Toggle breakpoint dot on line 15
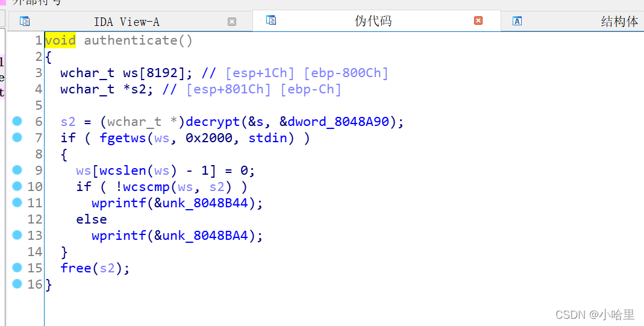This screenshot has height=326, width=644. pyautogui.click(x=17, y=268)
